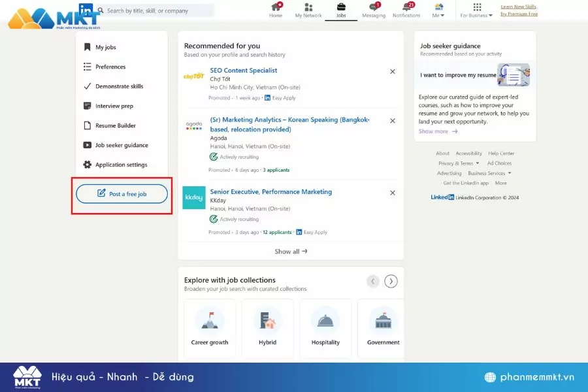Click the LinkedIn footer logo

click(442, 197)
